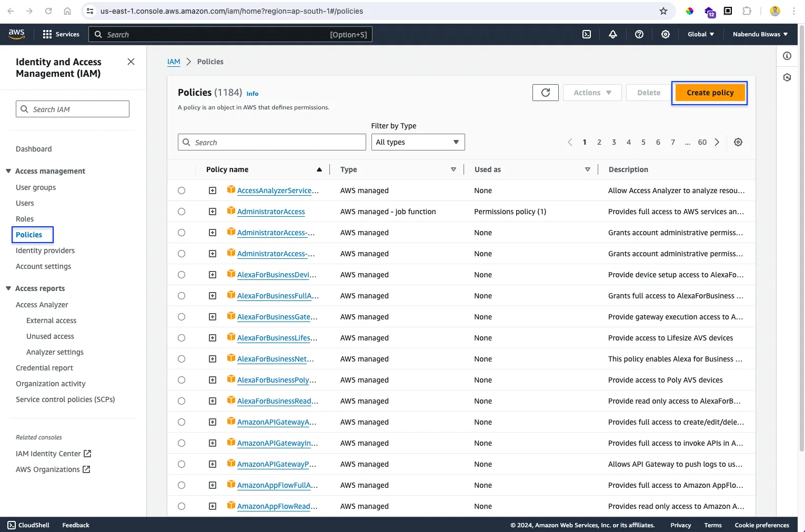
Task: Click CloudShell icon in footer
Action: (x=12, y=525)
